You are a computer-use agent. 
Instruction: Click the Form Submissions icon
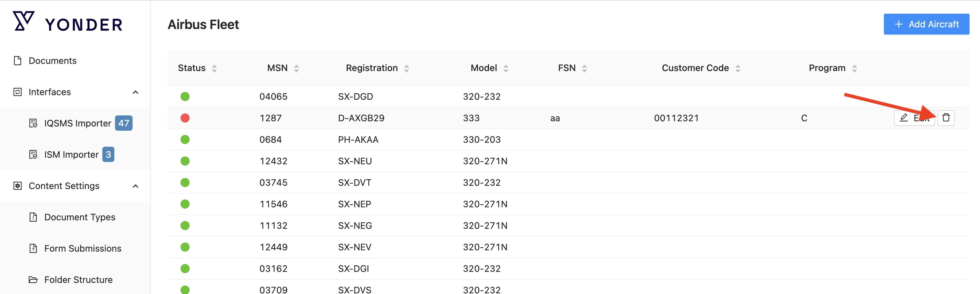(34, 248)
